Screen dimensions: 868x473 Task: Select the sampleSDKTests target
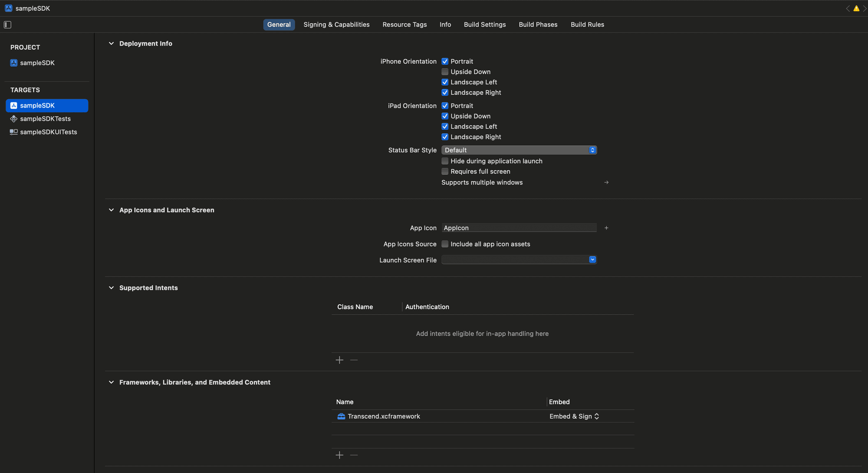click(x=45, y=119)
